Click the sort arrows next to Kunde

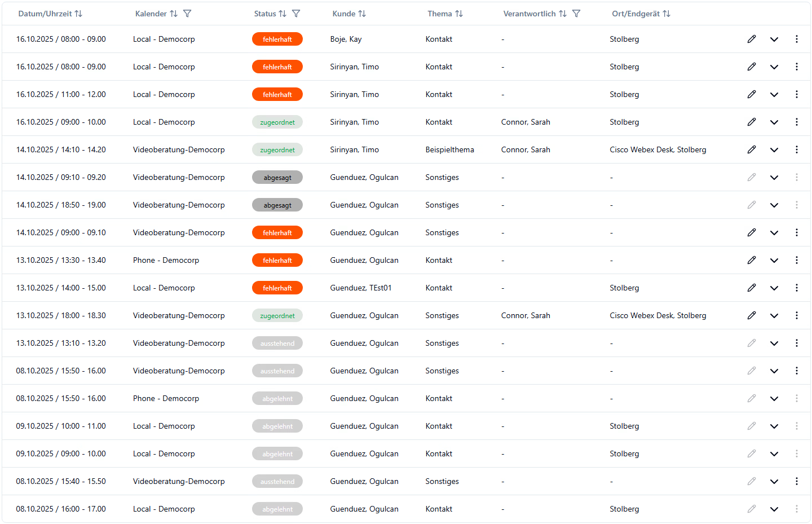pyautogui.click(x=362, y=14)
